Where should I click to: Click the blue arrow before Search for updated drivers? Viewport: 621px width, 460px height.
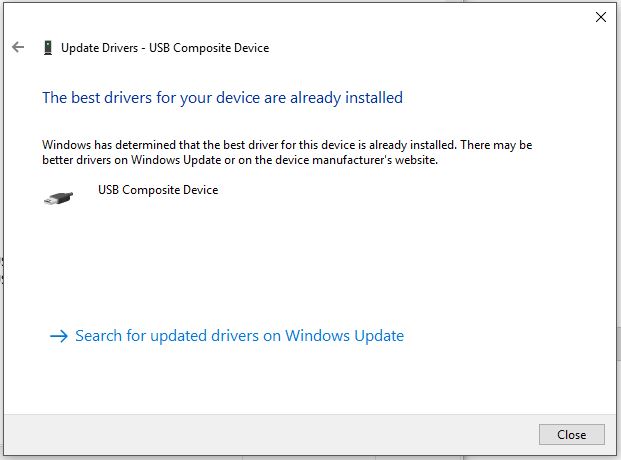[59, 336]
